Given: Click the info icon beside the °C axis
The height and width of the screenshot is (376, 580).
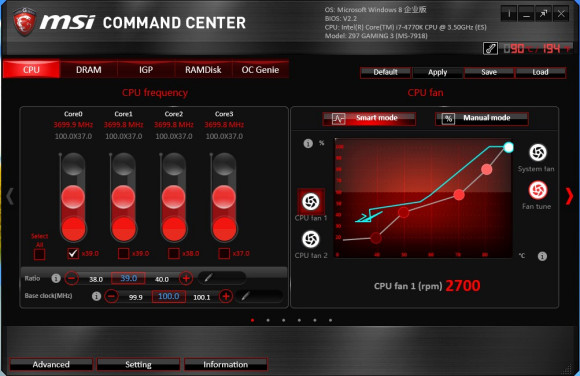Looking at the screenshot, I should pyautogui.click(x=542, y=256).
